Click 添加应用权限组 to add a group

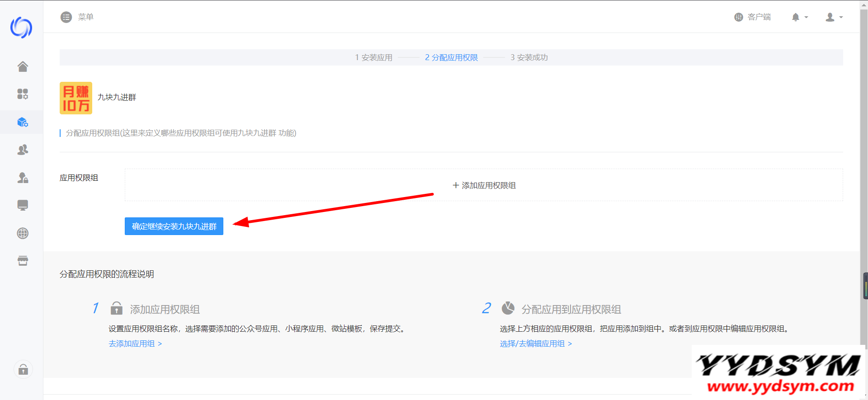click(x=484, y=185)
